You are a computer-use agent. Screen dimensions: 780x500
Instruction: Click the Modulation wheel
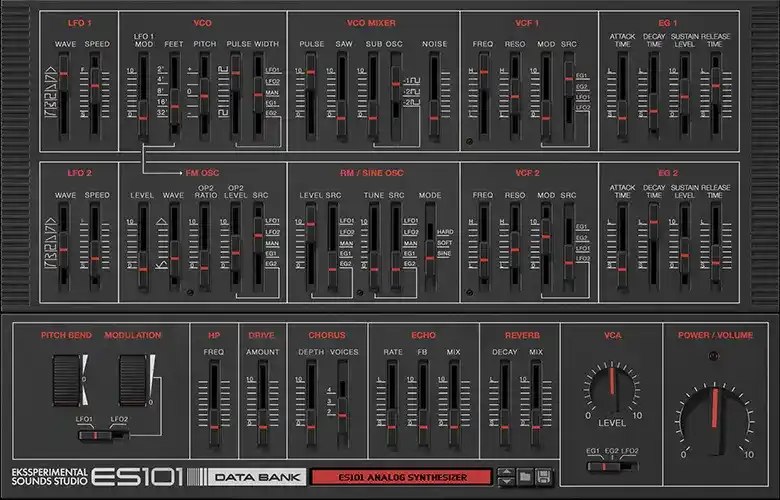pos(133,381)
